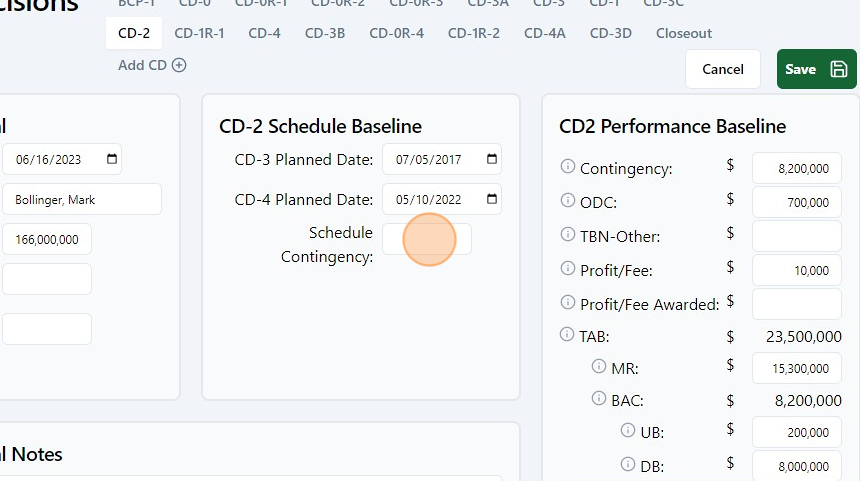Click the Add CD link

tap(152, 65)
